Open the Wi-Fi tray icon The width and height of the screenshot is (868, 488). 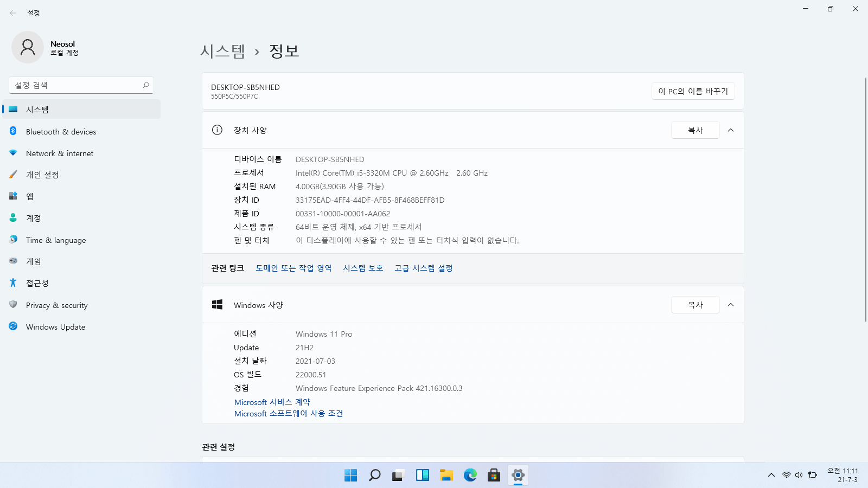[x=786, y=475]
